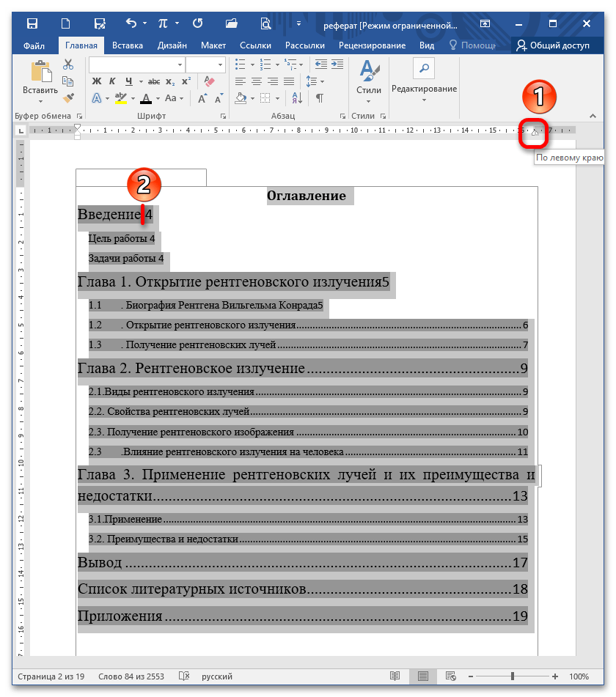The width and height of the screenshot is (616, 697).
Task: Toggle show paragraph marks (¶)
Action: (320, 97)
